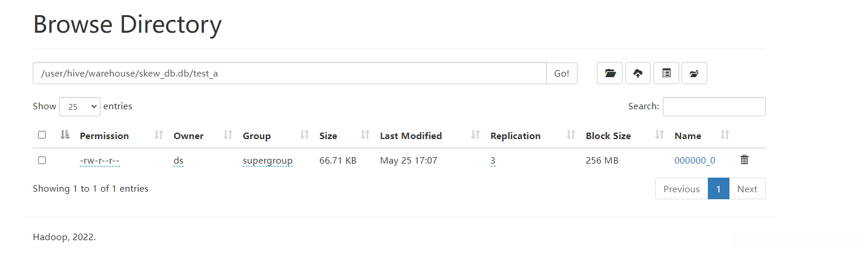Click the Search input field

[x=714, y=107]
